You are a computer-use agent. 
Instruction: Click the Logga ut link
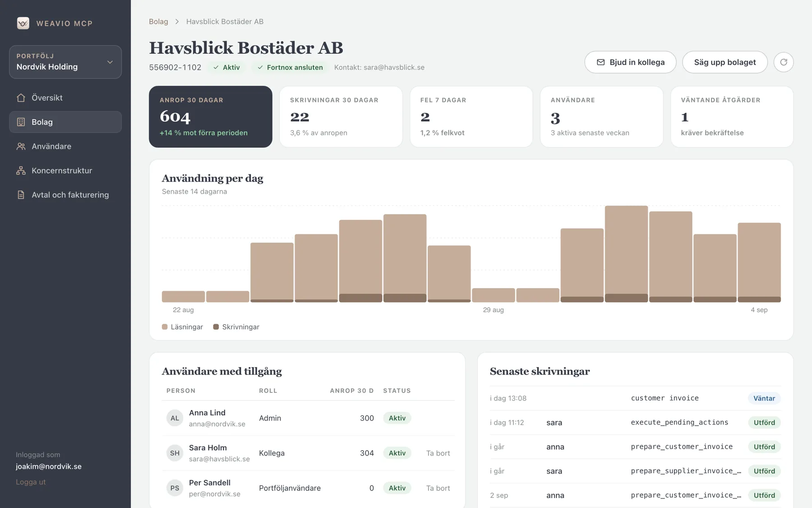31,482
